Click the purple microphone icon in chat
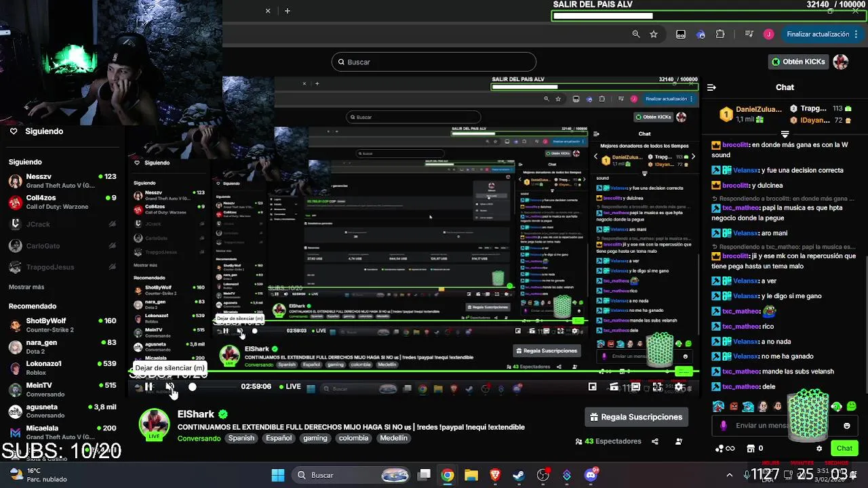 pyautogui.click(x=724, y=426)
